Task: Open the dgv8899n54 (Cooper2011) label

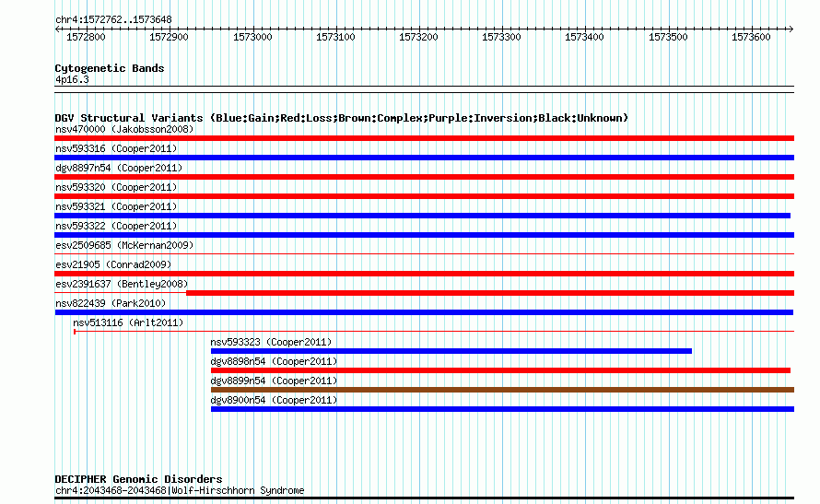Action: pyautogui.click(x=274, y=381)
